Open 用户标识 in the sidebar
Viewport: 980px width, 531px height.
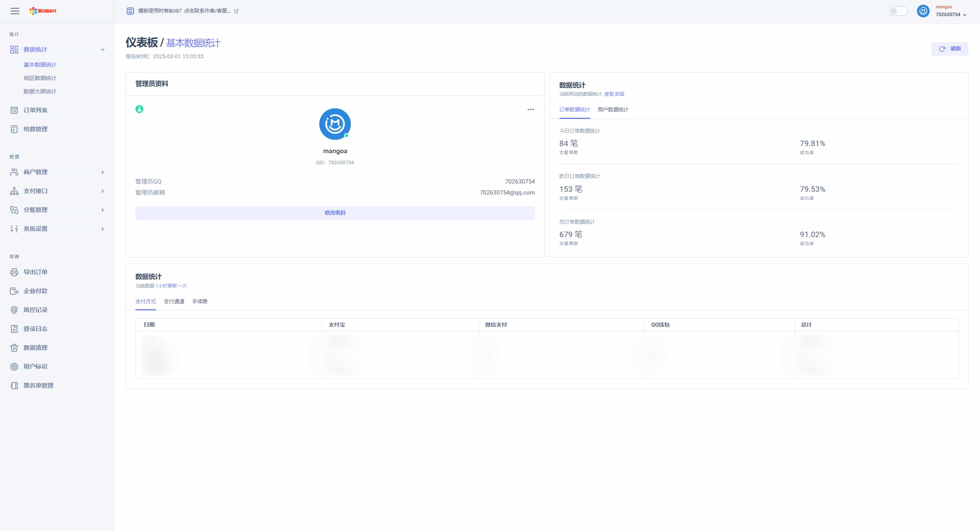pos(35,367)
